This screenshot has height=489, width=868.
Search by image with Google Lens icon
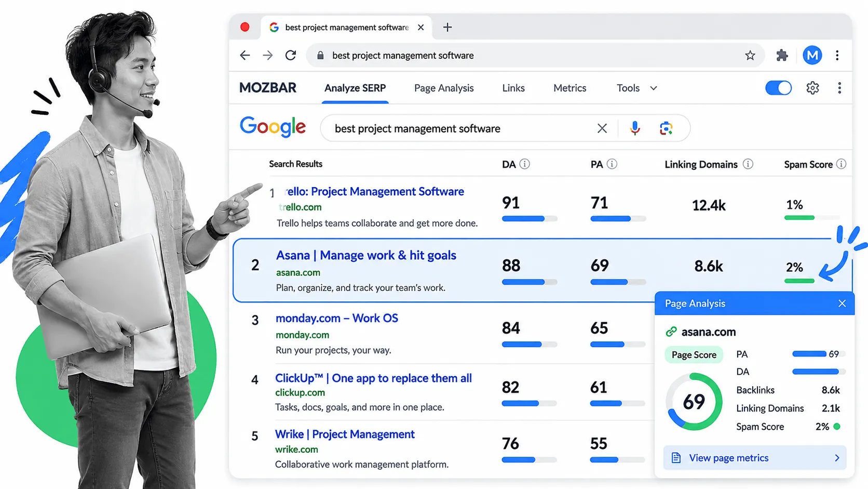click(x=666, y=128)
